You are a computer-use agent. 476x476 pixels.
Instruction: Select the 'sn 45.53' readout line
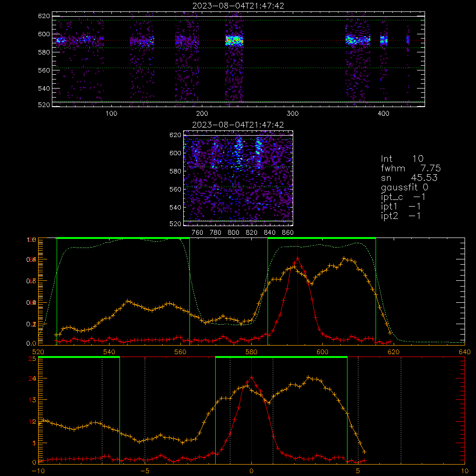pos(409,178)
